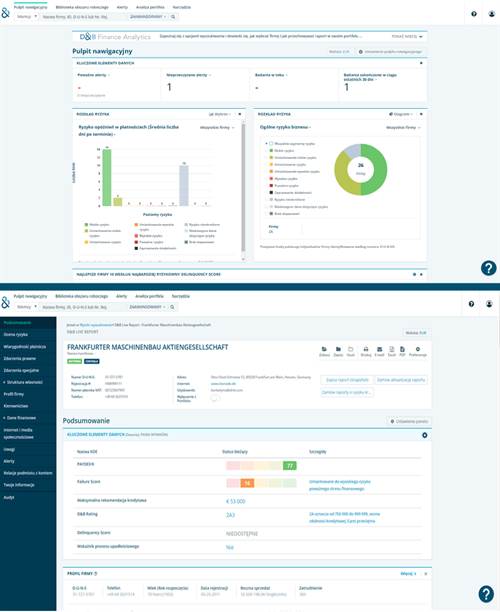500x612 pixels.
Task: Open the user account icon in the dashboard header
Action: 491,14
